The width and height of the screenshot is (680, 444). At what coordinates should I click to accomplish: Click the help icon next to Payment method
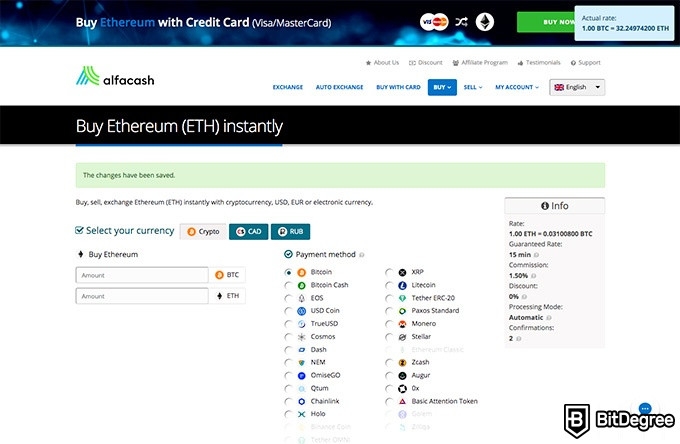click(x=362, y=255)
